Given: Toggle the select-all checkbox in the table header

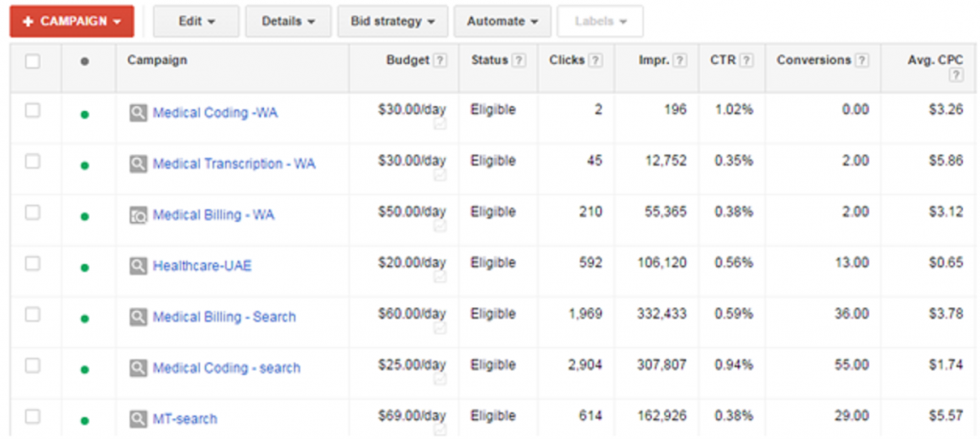Looking at the screenshot, I should click(x=33, y=61).
